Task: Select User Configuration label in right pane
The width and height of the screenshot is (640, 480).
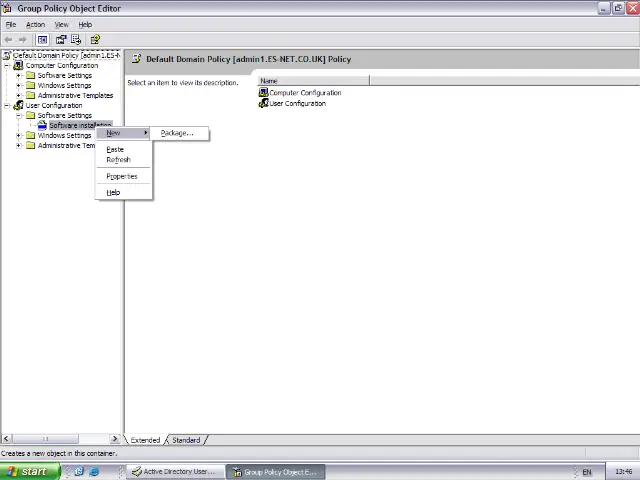Action: pos(298,103)
